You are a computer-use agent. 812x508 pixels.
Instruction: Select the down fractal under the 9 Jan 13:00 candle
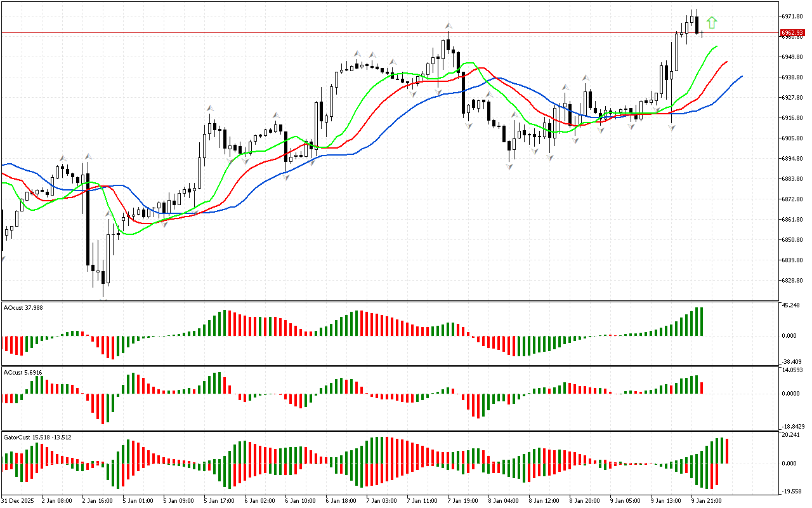pyautogui.click(x=671, y=128)
